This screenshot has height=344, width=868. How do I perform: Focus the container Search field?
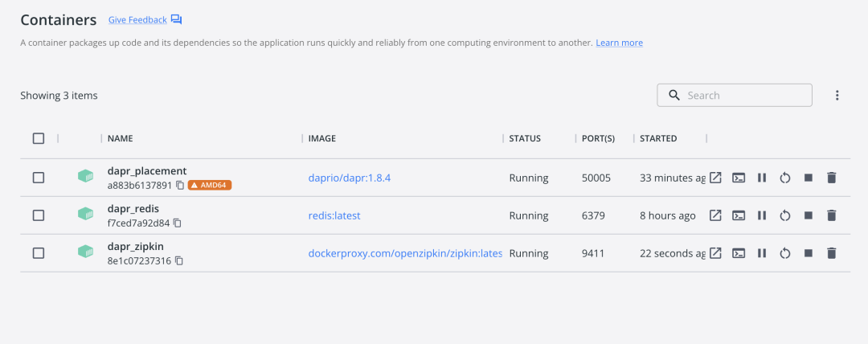click(743, 96)
